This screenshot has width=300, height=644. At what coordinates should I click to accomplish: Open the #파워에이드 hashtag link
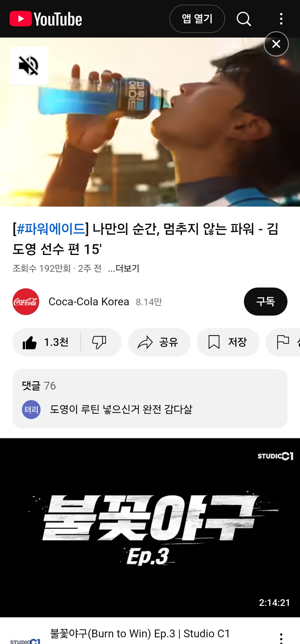(x=51, y=229)
